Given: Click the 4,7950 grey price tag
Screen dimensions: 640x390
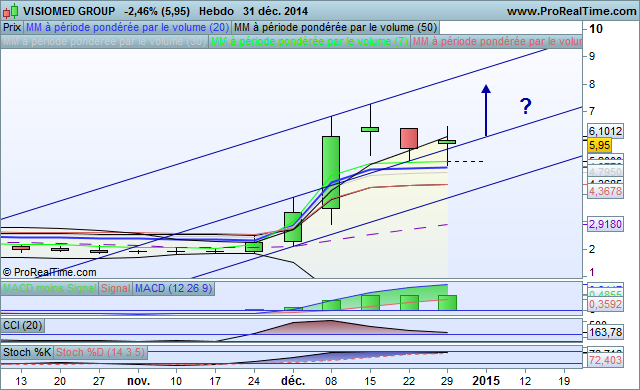Looking at the screenshot, I should [605, 172].
